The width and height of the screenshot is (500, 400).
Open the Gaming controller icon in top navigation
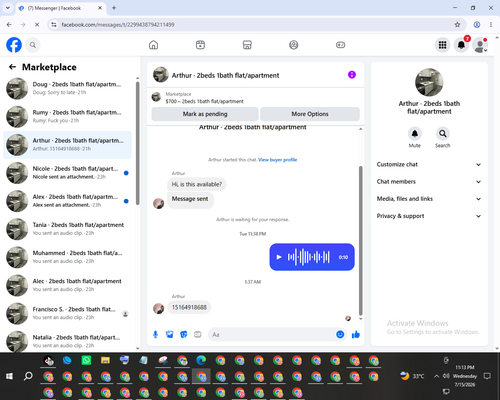[340, 45]
